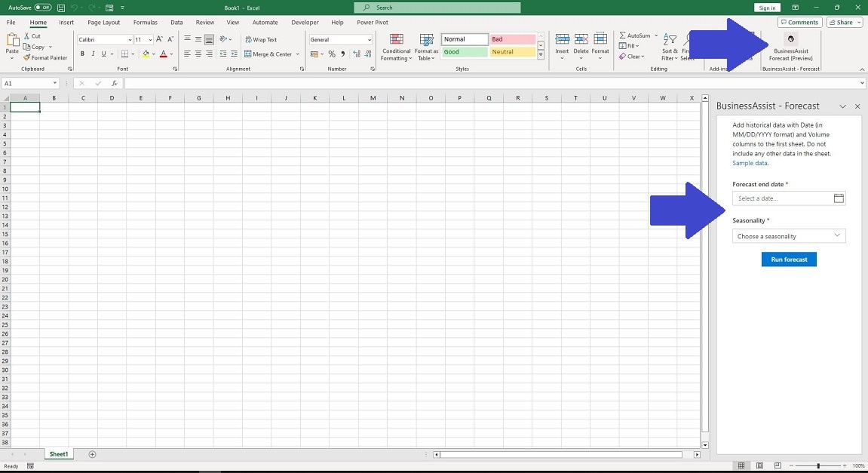This screenshot has height=473, width=868.
Task: Open the Seasonality dropdown
Action: 788,235
